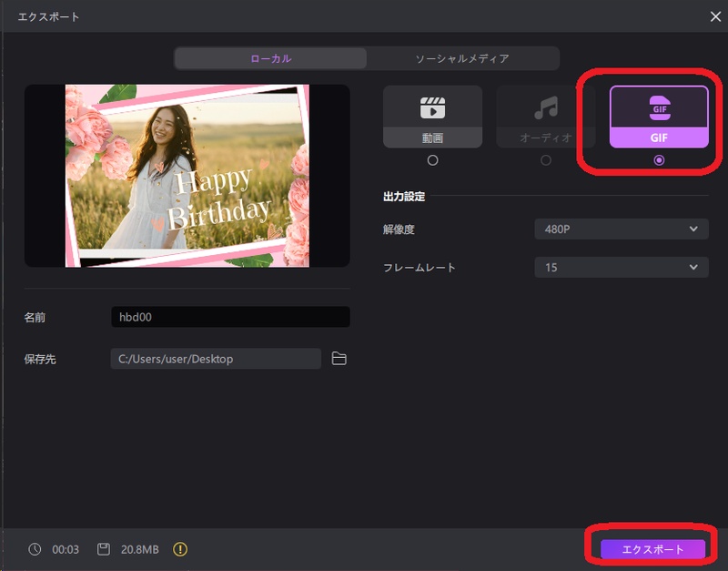Close the エクスポート dialog

(x=715, y=16)
